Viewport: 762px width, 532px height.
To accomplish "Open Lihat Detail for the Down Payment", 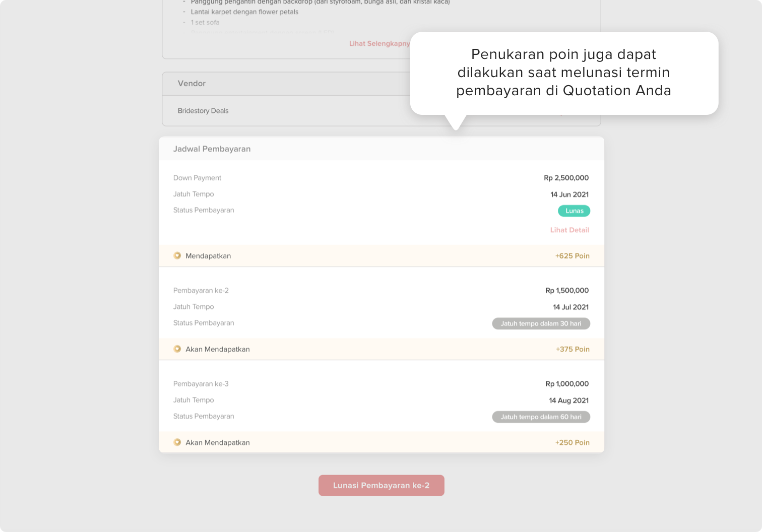I will pos(569,230).
